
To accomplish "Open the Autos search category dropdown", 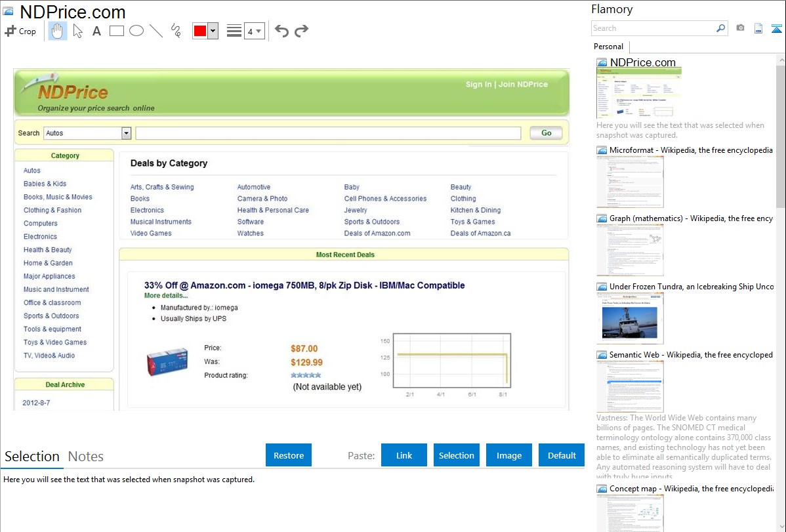I will 127,133.
